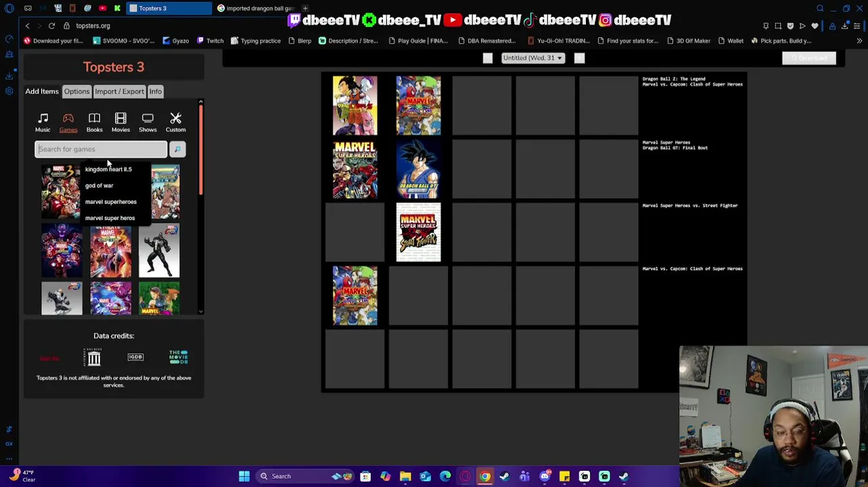The width and height of the screenshot is (868, 487).
Task: Focus the Search for games field
Action: [101, 149]
